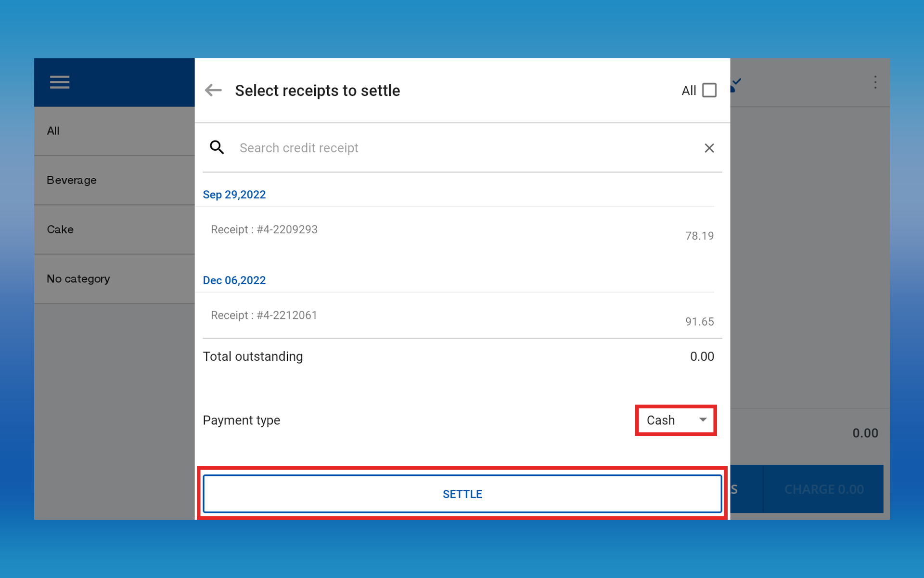924x578 pixels.
Task: Go back using the arrow icon
Action: point(213,90)
